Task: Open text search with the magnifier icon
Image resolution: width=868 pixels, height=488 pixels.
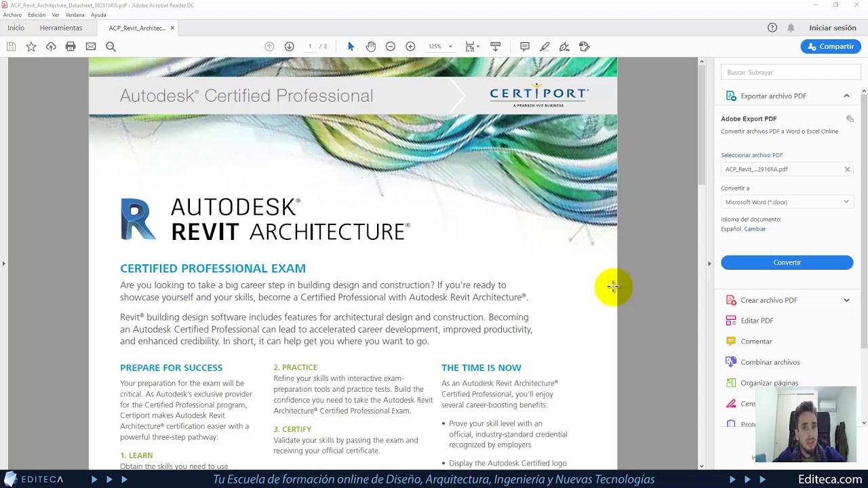Action: (111, 47)
